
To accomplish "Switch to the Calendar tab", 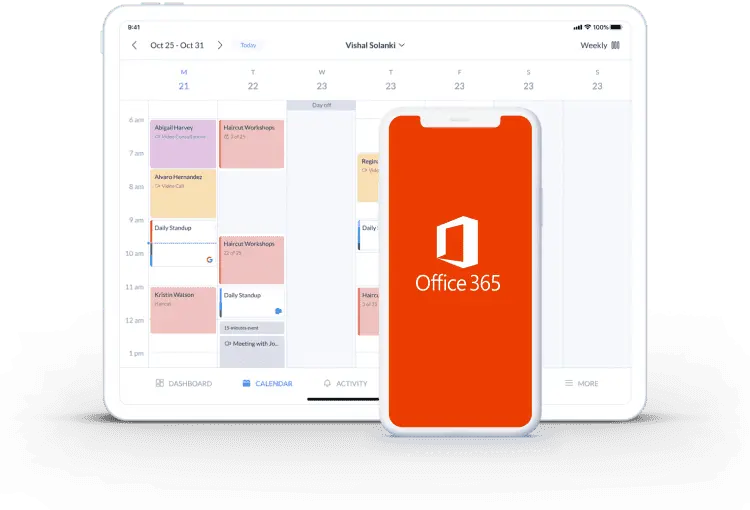I will click(x=267, y=383).
